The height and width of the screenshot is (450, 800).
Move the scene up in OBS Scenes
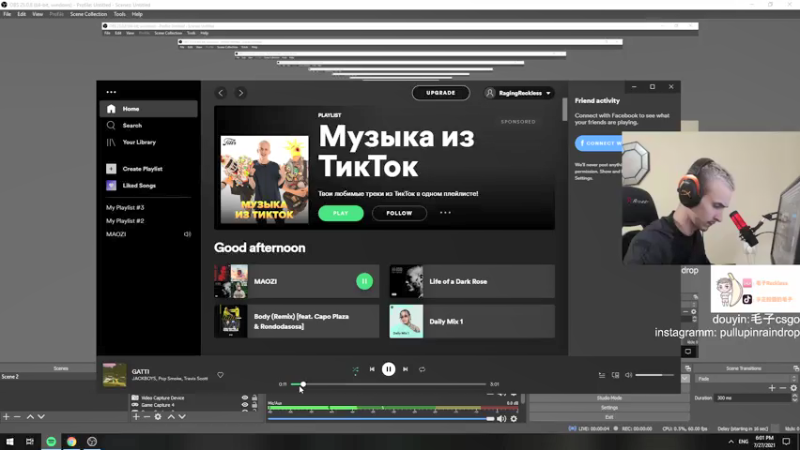click(30, 417)
